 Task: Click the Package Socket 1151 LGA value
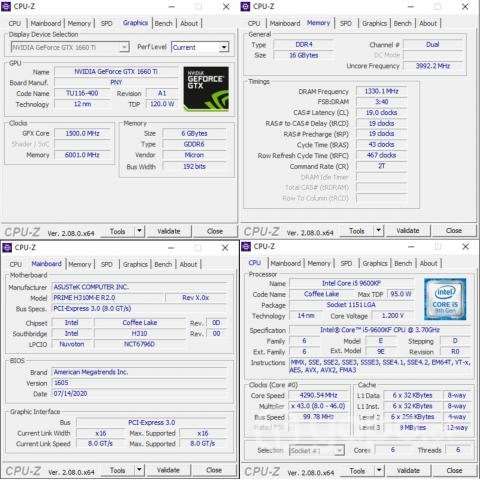pos(351,305)
